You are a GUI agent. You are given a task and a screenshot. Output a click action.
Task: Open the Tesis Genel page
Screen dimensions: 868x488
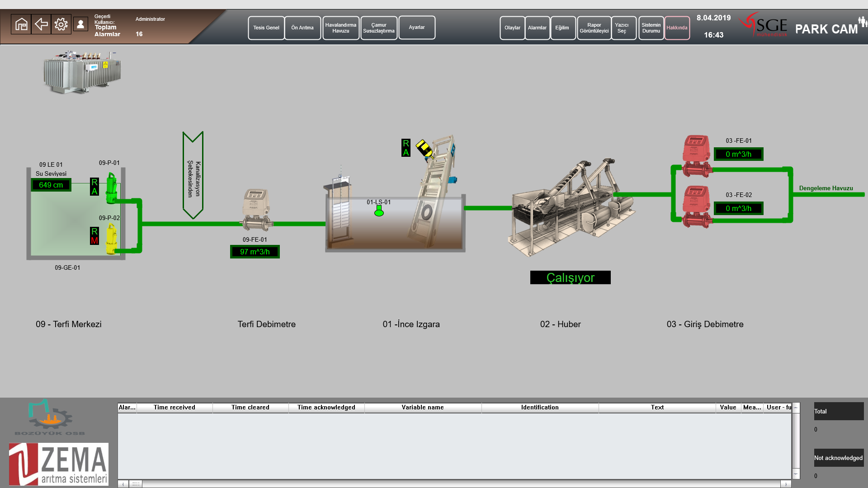point(266,28)
